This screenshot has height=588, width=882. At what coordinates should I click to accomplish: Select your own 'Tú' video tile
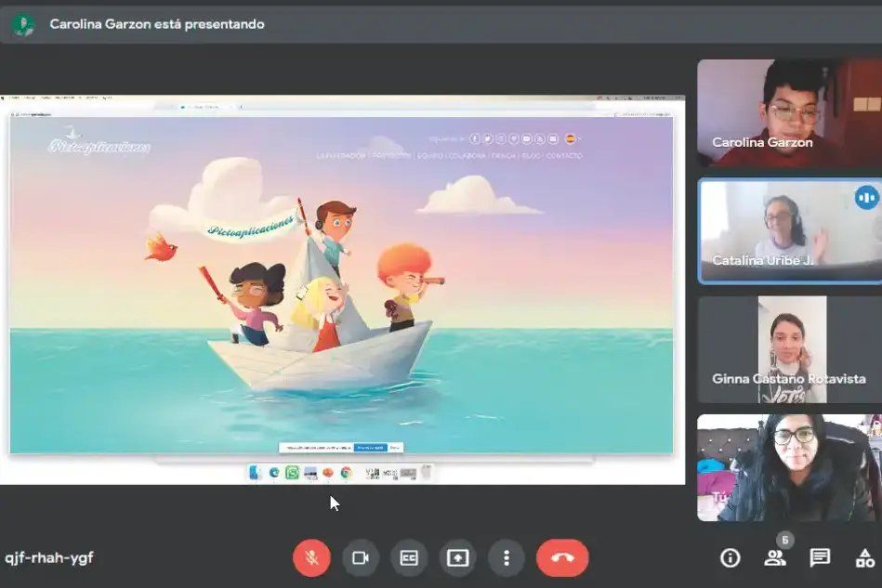point(790,467)
